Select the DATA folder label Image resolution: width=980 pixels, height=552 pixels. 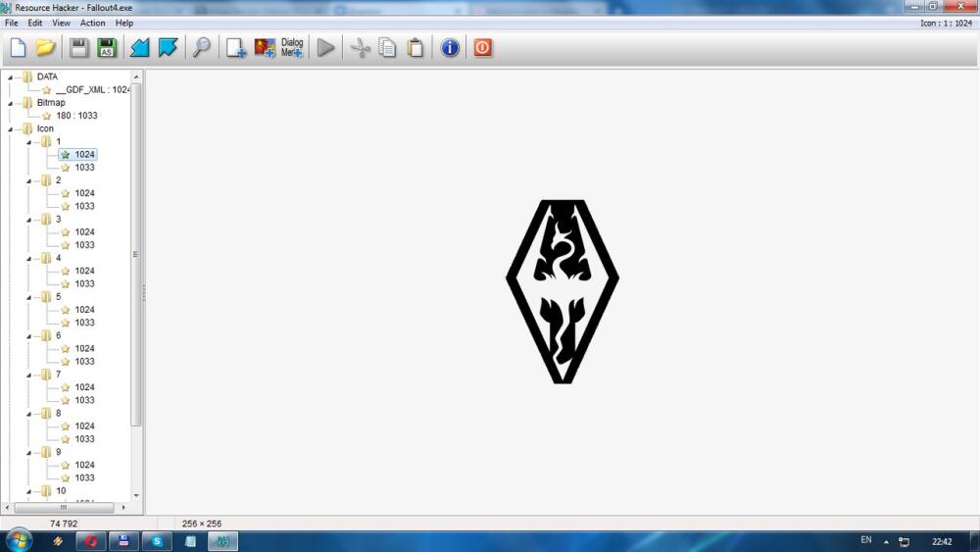[47, 76]
